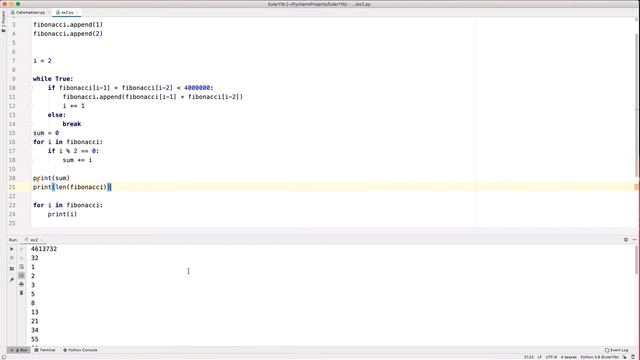Collapse fold marker at line 18
This screenshot has height=360, width=640.
pyautogui.click(x=31, y=160)
